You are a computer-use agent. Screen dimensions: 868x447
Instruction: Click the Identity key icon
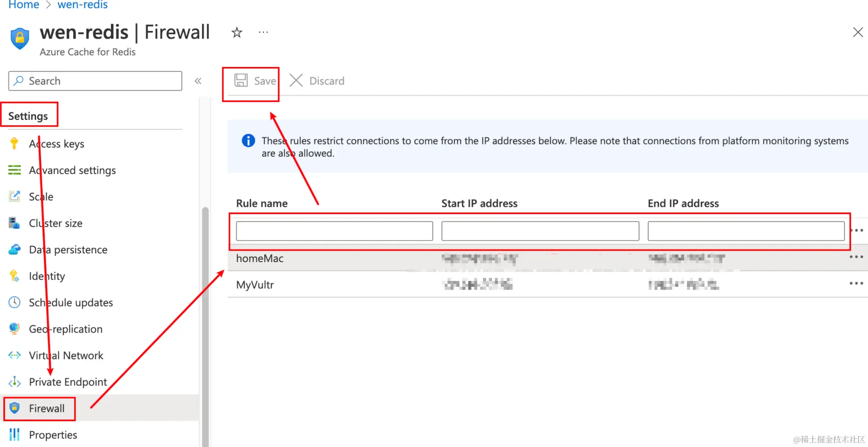(14, 276)
